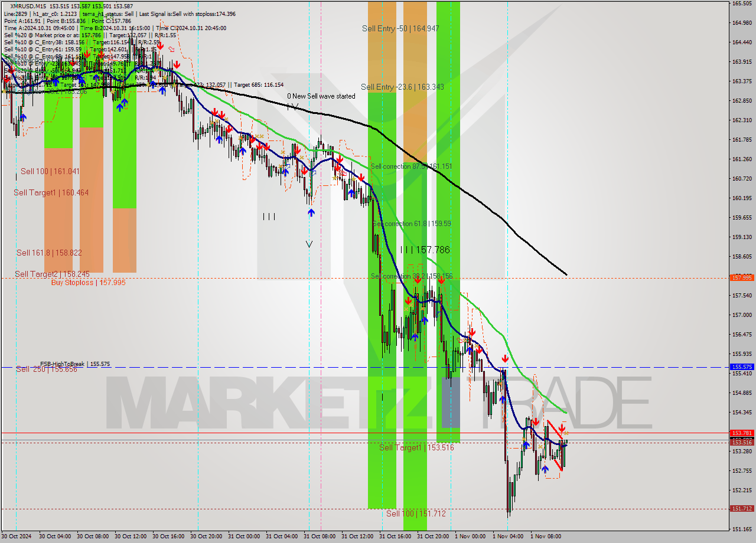The height and width of the screenshot is (543, 756).
Task: Select 'Sell correction 61.8 | 159.59' label
Action: [x=412, y=224]
